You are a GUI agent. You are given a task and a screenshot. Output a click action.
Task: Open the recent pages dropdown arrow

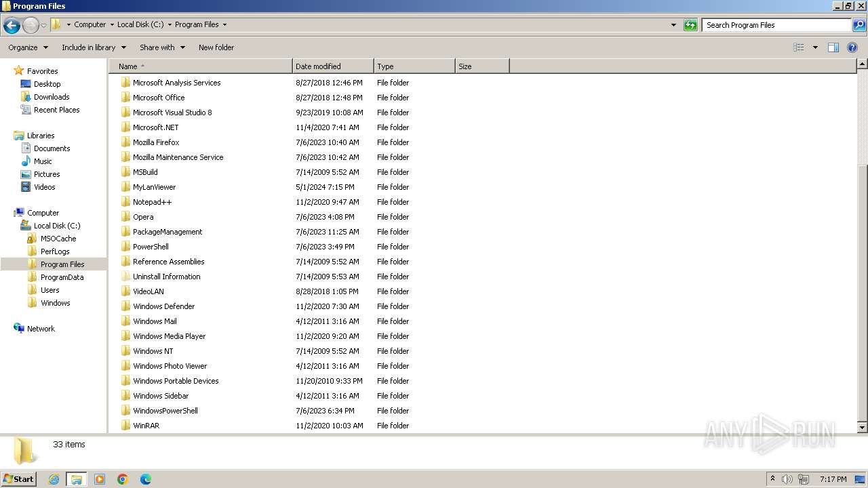point(44,25)
